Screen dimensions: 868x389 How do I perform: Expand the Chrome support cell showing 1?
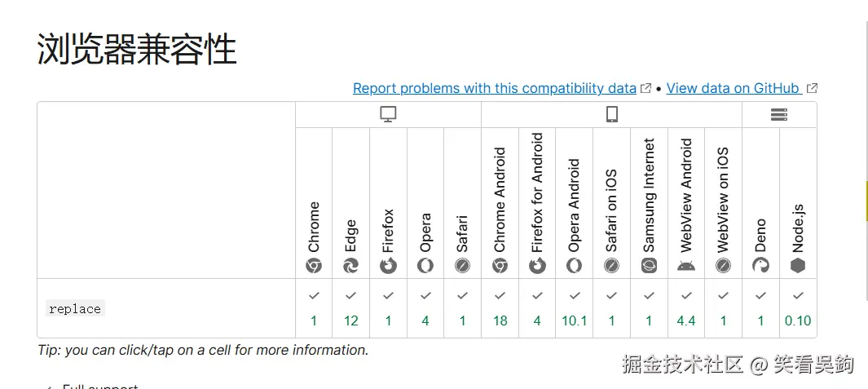(x=314, y=308)
